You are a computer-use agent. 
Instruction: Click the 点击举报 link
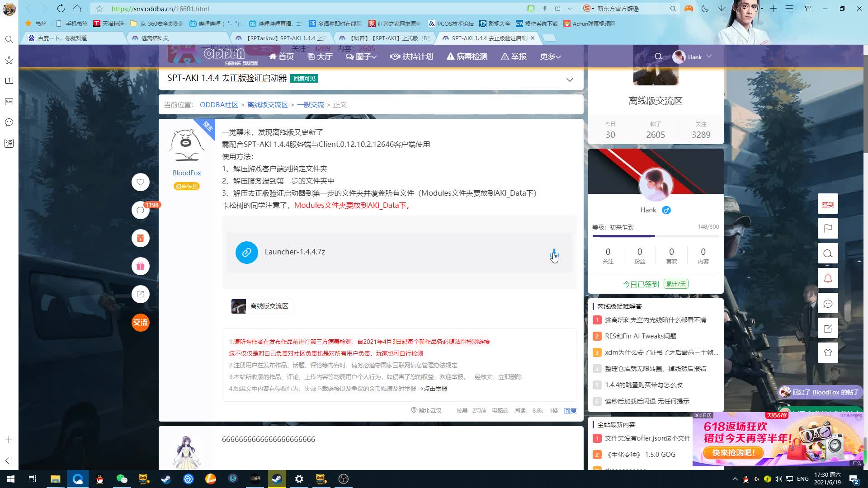[x=435, y=389]
